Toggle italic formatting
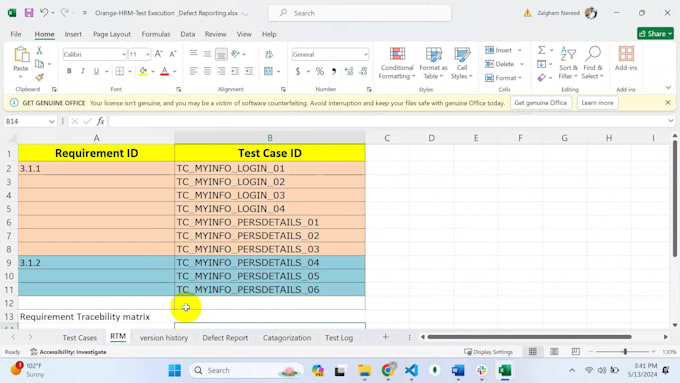Viewport: 680px width, 383px height. tap(83, 71)
